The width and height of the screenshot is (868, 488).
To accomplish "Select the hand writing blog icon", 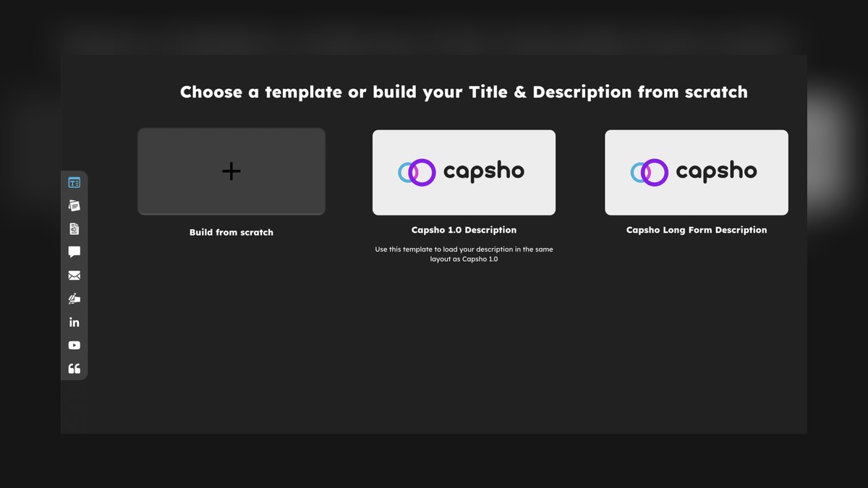I will pyautogui.click(x=74, y=299).
